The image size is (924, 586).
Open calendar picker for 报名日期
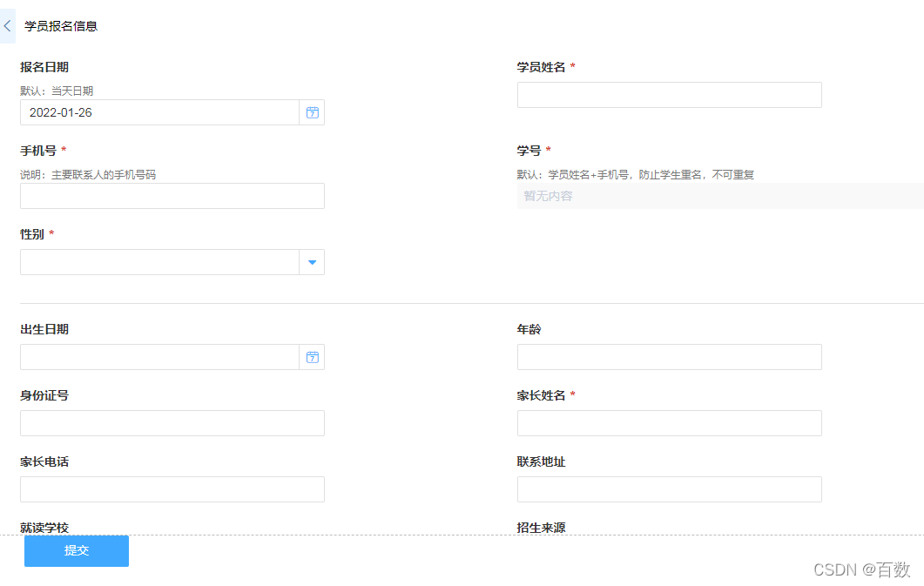tap(313, 112)
